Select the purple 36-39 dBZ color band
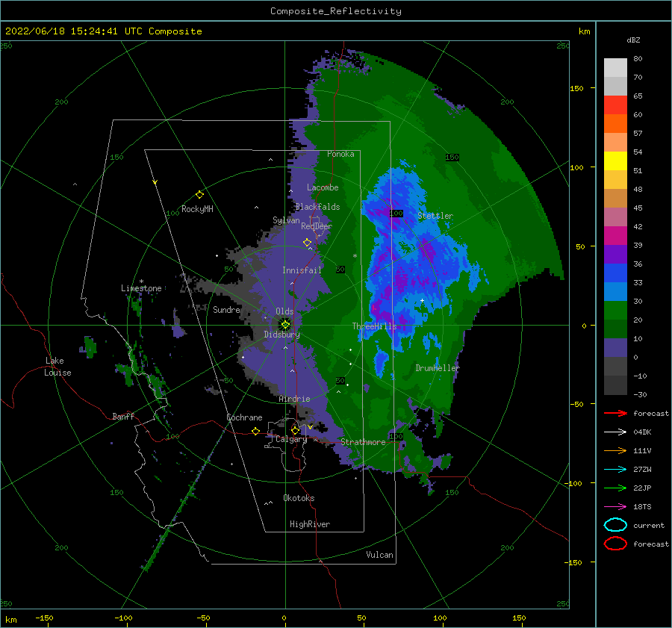Image resolution: width=672 pixels, height=628 pixels. click(615, 255)
